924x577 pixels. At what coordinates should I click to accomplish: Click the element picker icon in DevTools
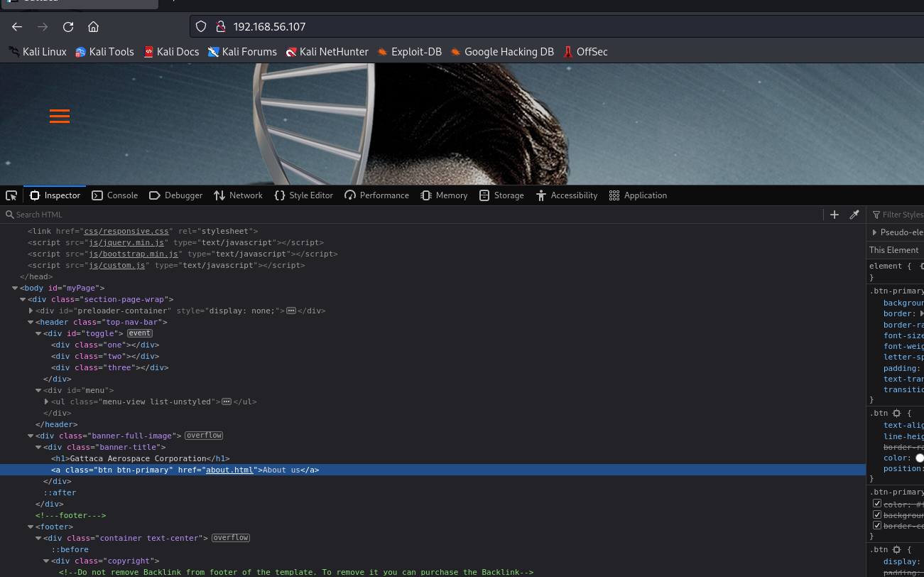click(x=11, y=195)
